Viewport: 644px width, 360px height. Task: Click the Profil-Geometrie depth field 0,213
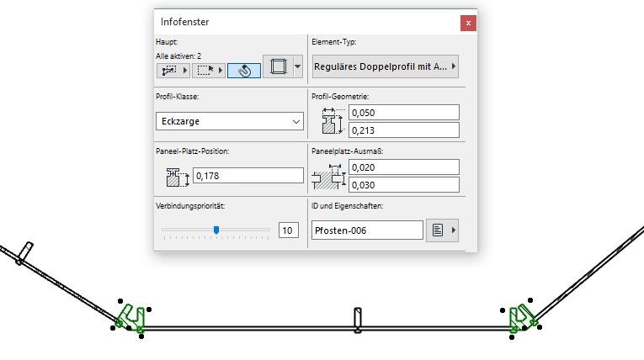click(x=404, y=130)
